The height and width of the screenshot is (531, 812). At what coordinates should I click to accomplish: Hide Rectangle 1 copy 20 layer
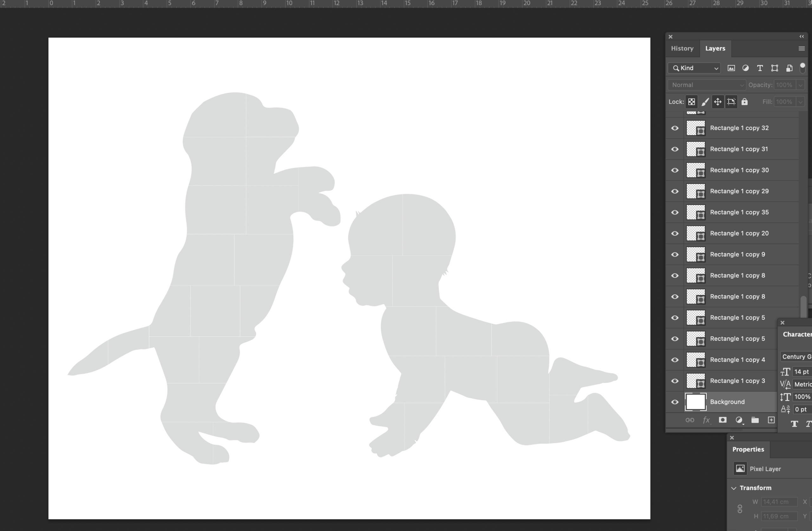pos(675,234)
